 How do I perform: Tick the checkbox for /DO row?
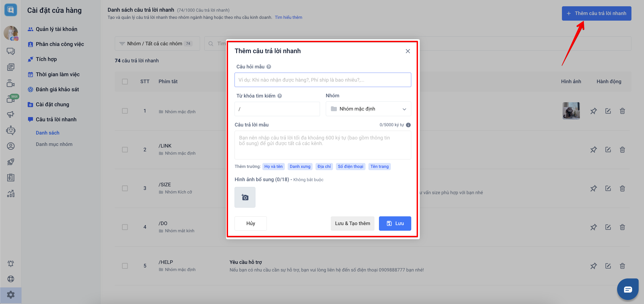click(x=125, y=227)
